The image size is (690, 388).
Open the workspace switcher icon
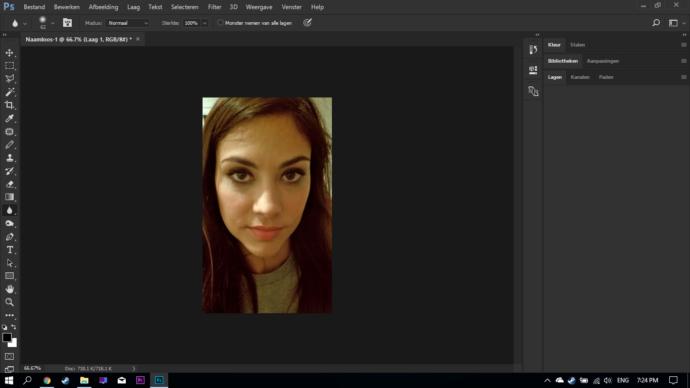(x=673, y=23)
